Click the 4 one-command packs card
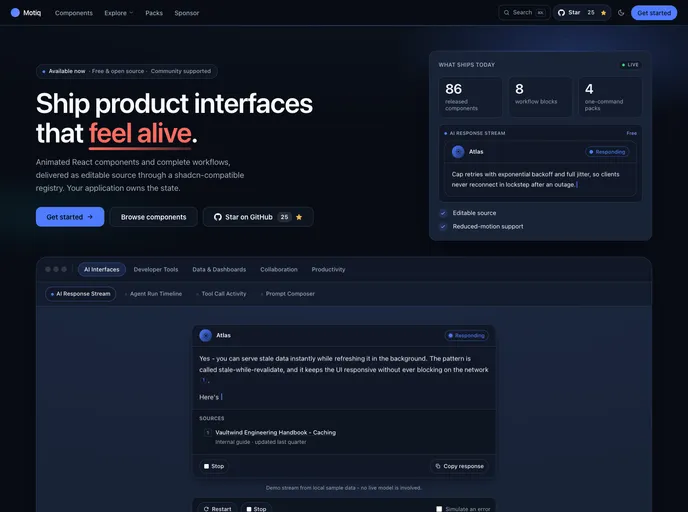Image resolution: width=688 pixels, height=512 pixels. tap(610, 97)
